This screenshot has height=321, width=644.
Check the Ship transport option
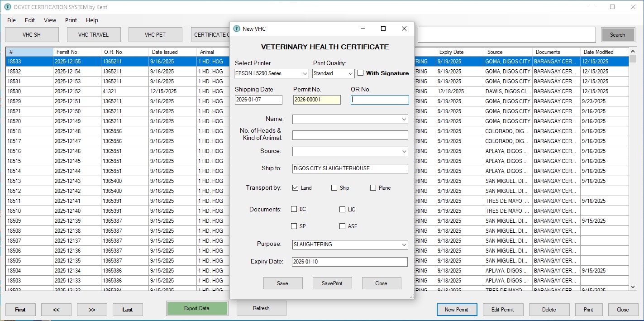334,188
